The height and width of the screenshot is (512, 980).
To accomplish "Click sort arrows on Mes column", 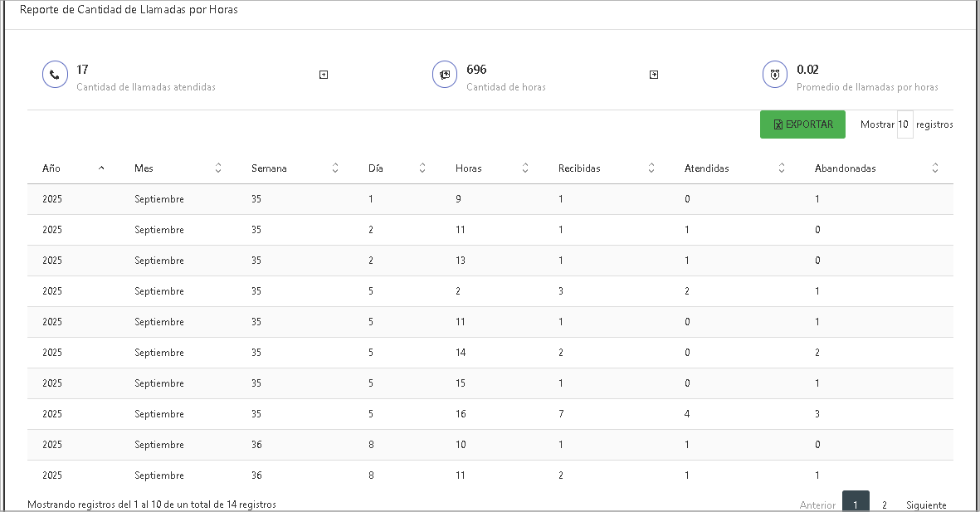I will (218, 168).
